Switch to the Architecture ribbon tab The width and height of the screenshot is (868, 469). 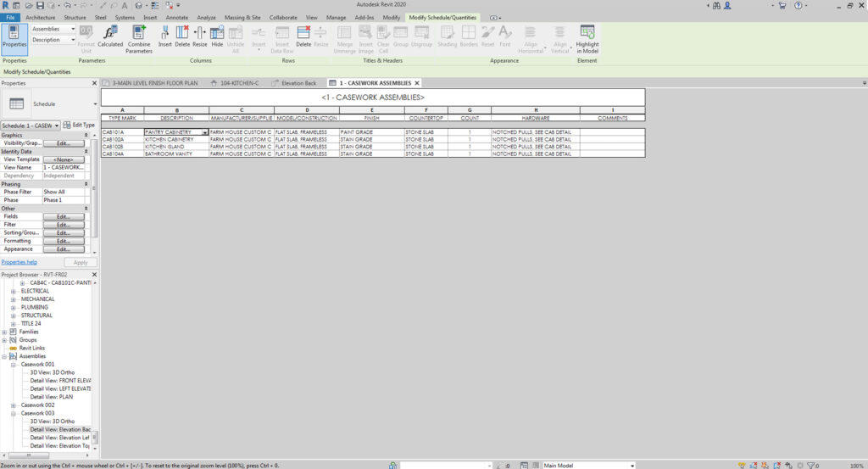click(40, 18)
